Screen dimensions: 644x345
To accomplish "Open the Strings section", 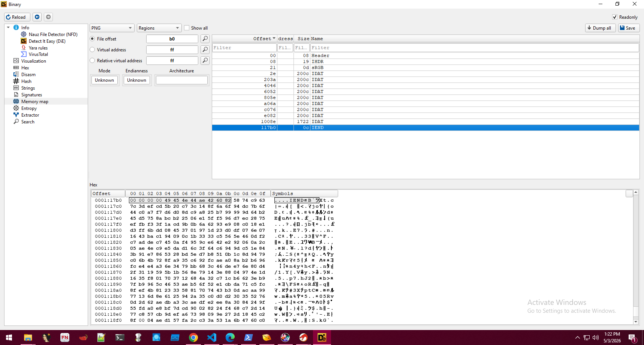I will [28, 88].
